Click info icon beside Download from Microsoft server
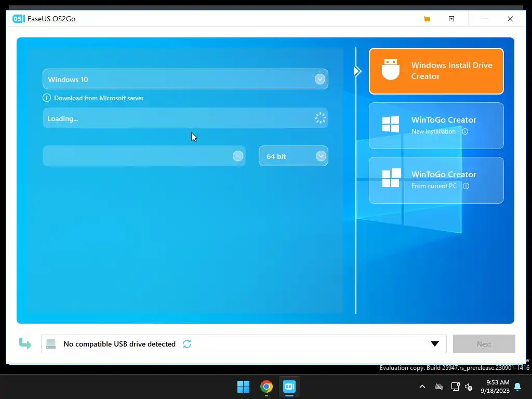532x399 pixels. coord(46,98)
